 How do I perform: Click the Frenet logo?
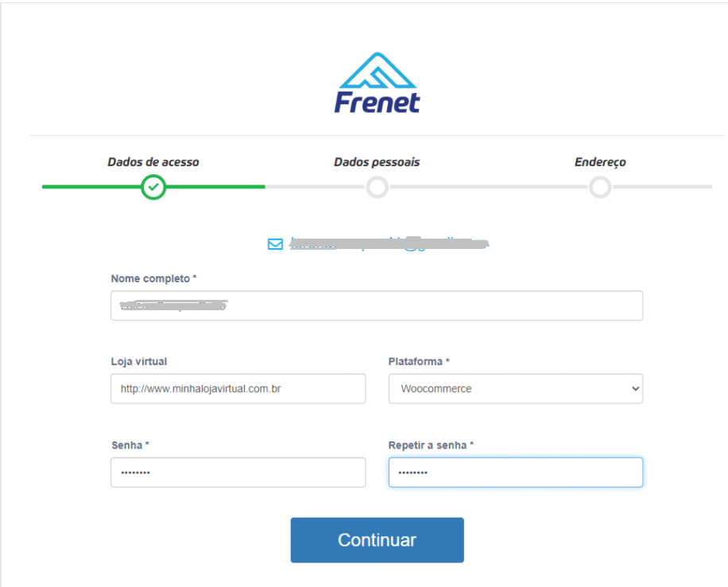point(377,83)
